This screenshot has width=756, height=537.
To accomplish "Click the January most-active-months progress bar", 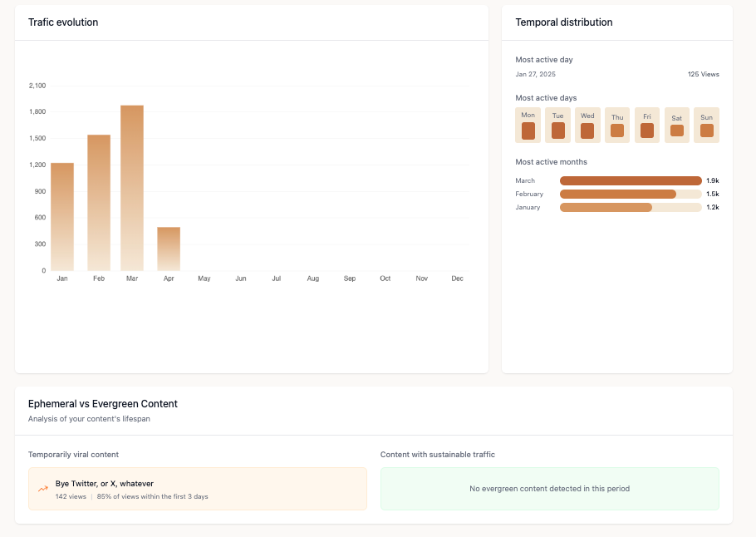I will pyautogui.click(x=631, y=207).
